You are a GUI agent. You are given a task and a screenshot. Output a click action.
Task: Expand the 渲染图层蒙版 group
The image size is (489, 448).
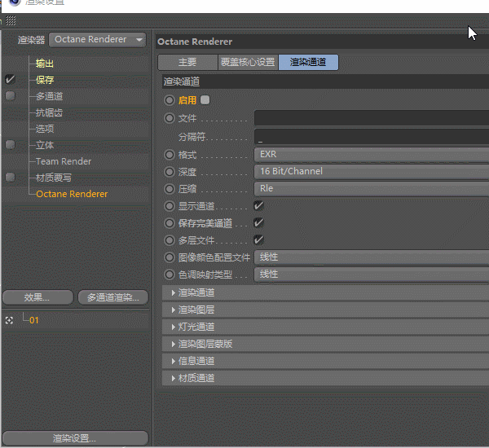(325, 345)
